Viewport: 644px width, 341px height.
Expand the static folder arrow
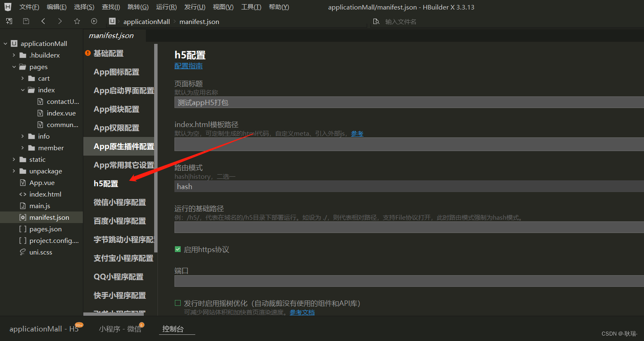[14, 159]
